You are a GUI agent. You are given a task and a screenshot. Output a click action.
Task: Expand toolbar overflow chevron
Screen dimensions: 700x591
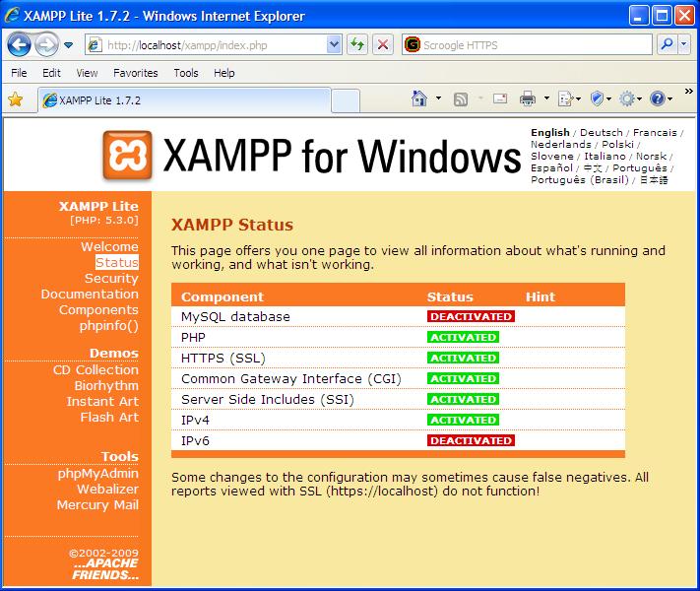point(689,92)
